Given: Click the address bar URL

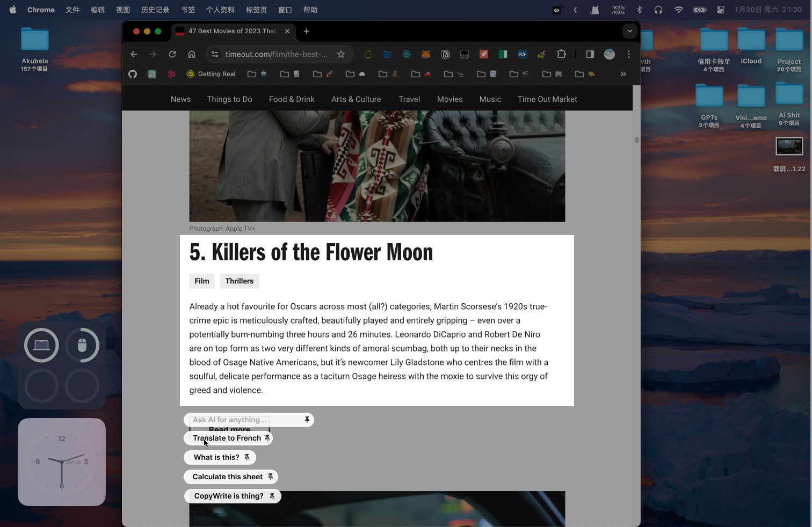Looking at the screenshot, I should pyautogui.click(x=276, y=54).
